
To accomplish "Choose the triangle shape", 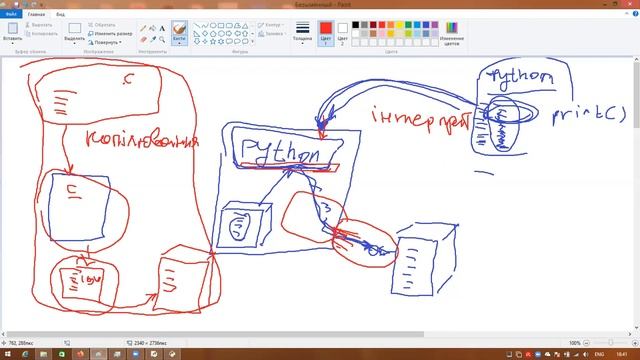I will 245,26.
